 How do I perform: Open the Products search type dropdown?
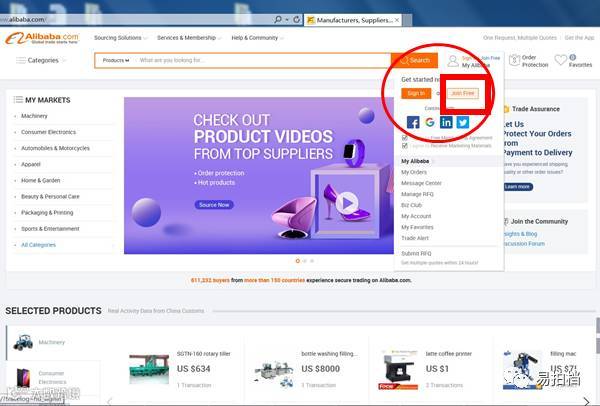(x=116, y=60)
